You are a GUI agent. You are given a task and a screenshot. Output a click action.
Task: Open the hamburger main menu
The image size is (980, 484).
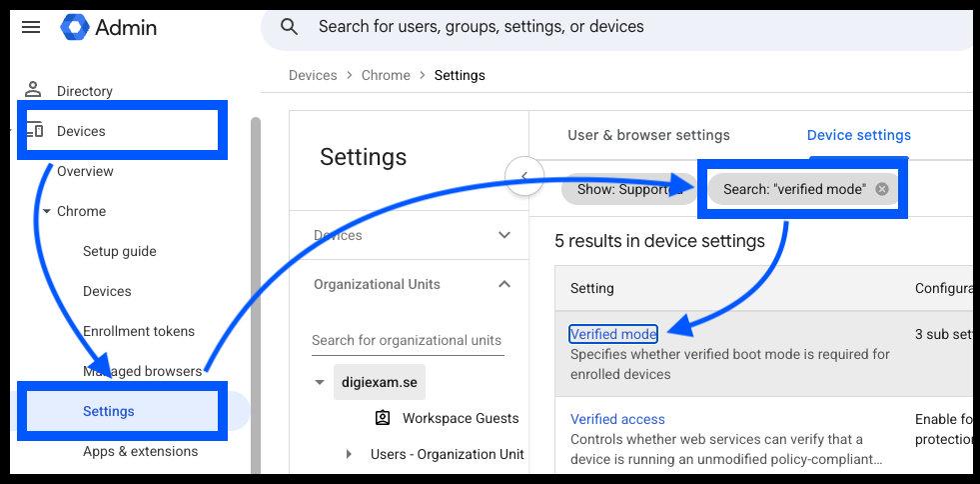coord(31,27)
